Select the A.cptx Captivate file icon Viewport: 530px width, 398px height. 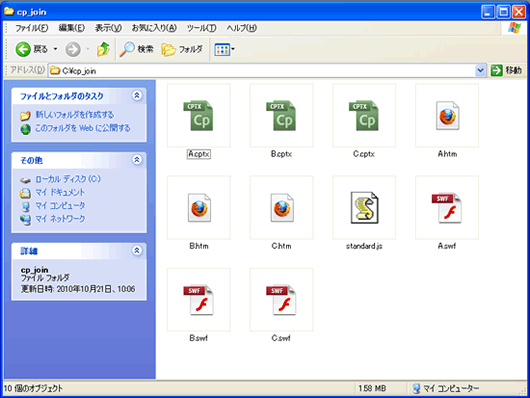pos(198,115)
